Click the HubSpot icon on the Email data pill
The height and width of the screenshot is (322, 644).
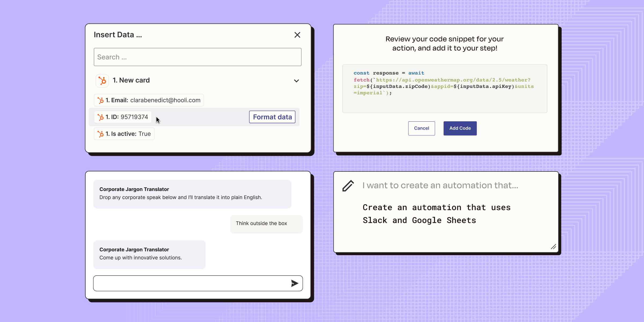(101, 100)
